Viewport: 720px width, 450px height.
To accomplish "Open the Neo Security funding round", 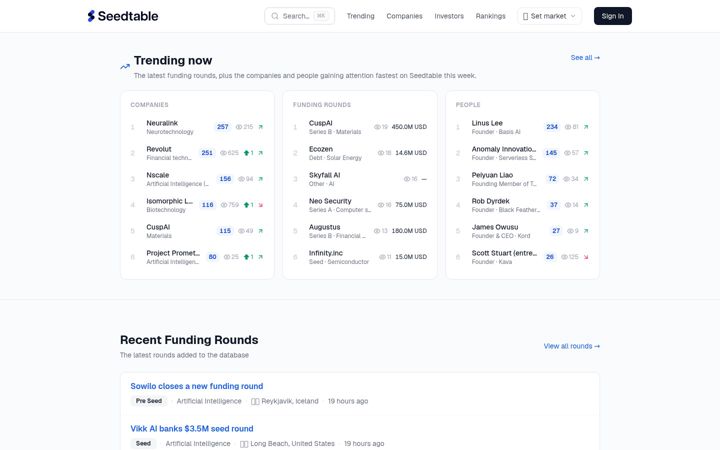I will 360,205.
